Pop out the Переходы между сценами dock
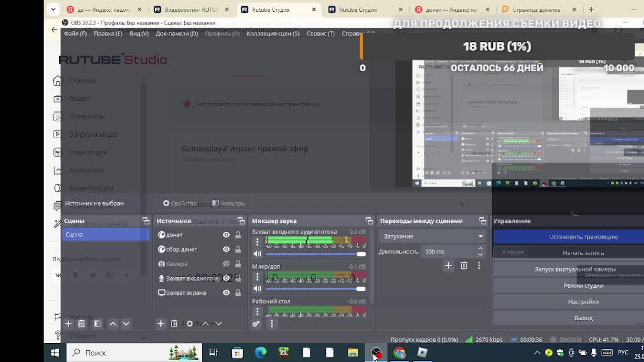 coord(482,221)
